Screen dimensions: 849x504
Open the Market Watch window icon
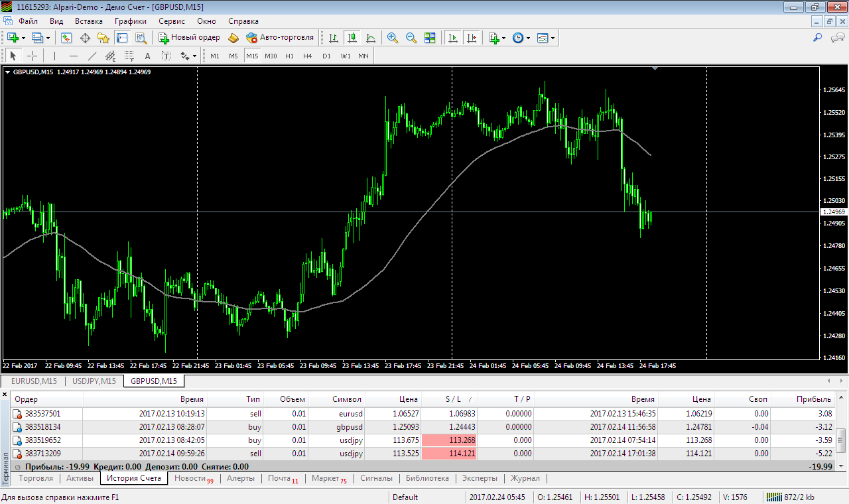pos(66,38)
